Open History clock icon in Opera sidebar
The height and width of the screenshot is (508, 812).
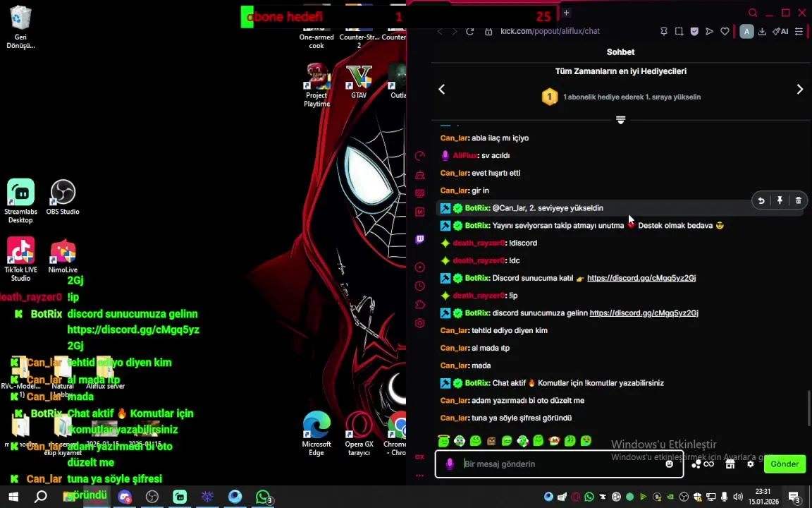(x=420, y=286)
